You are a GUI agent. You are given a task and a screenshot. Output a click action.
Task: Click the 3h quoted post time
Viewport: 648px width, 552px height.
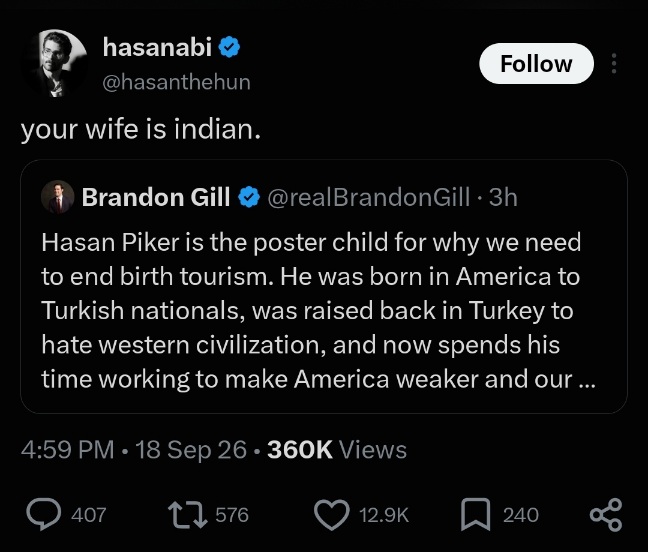pyautogui.click(x=503, y=197)
